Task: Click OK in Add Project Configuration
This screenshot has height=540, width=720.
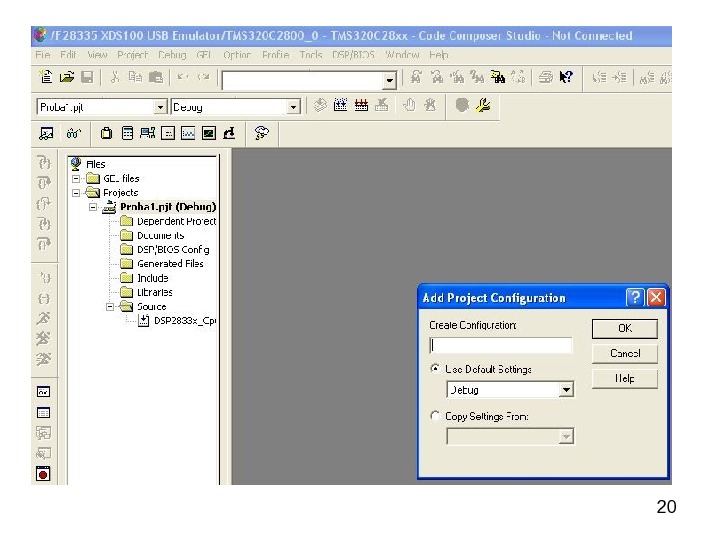Action: (624, 328)
